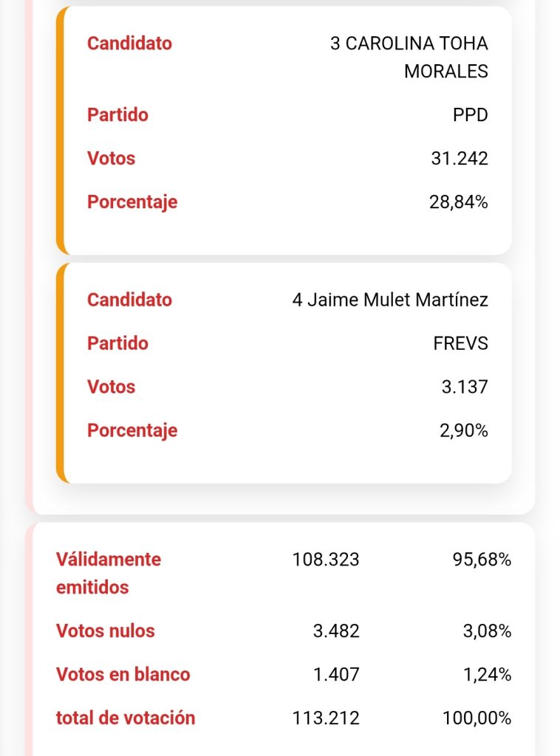Select the 28,84% percentage value
This screenshot has height=756, width=560.
[x=458, y=202]
